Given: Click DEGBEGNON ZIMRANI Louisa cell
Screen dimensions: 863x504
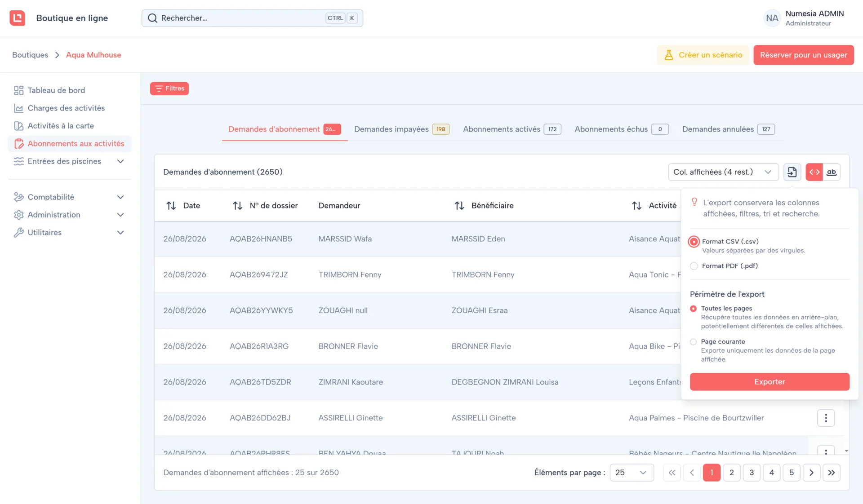Looking at the screenshot, I should pos(505,382).
